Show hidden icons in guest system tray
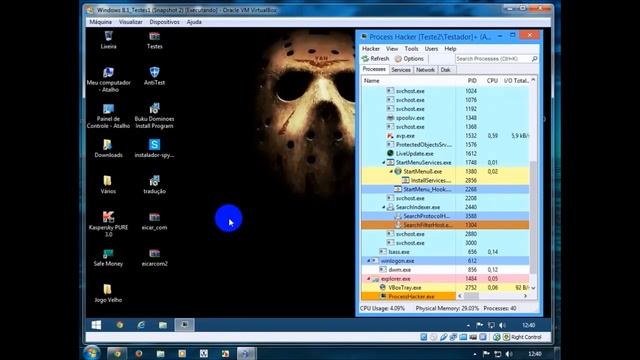The width and height of the screenshot is (640, 360). tap(468, 325)
